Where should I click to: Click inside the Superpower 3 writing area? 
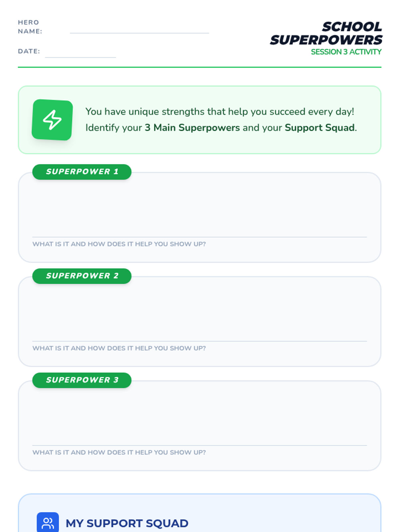point(199,418)
